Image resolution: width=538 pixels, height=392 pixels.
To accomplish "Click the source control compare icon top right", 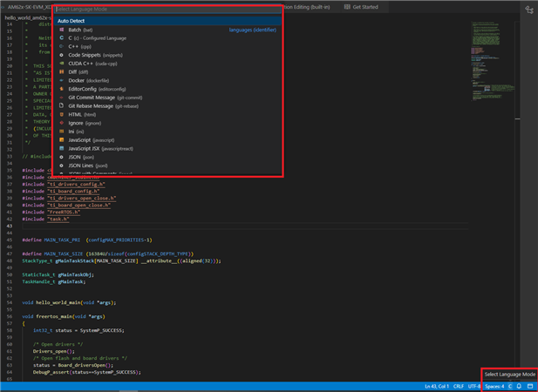I will click(528, 10).
